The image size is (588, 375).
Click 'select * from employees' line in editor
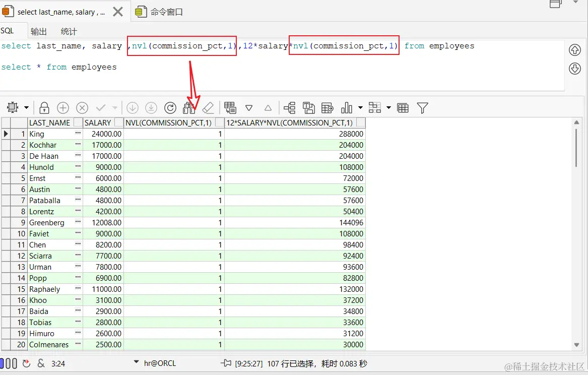click(59, 67)
